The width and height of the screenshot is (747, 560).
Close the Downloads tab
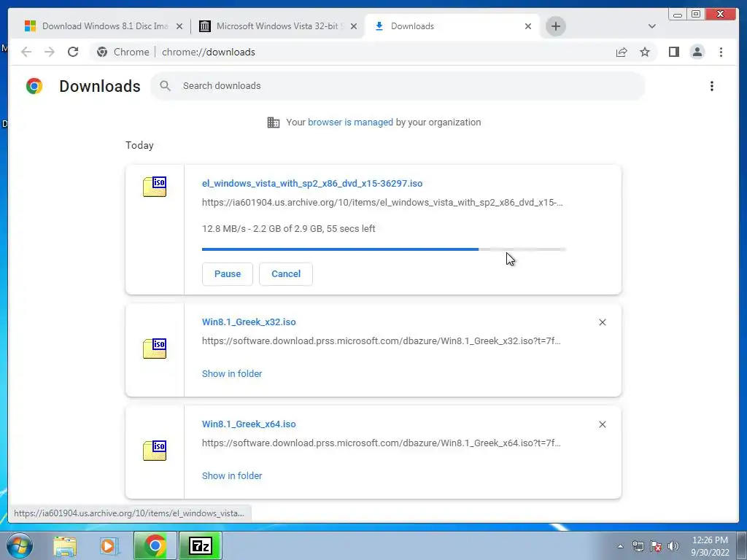528,26
